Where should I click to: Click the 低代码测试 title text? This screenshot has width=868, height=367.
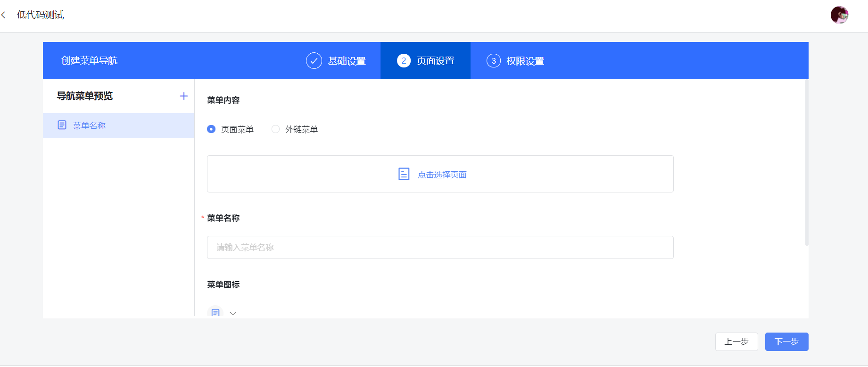[41, 15]
